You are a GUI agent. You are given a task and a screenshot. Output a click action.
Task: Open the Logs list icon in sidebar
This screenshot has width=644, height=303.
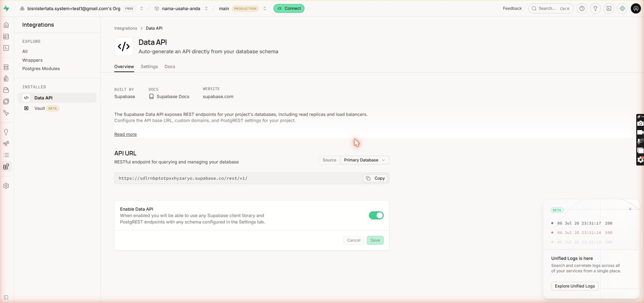(6, 155)
